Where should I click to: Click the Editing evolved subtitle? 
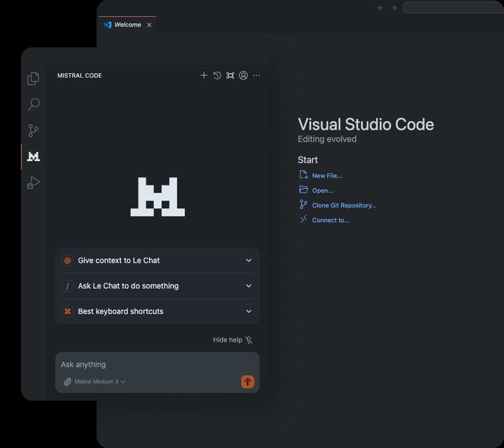(x=327, y=139)
